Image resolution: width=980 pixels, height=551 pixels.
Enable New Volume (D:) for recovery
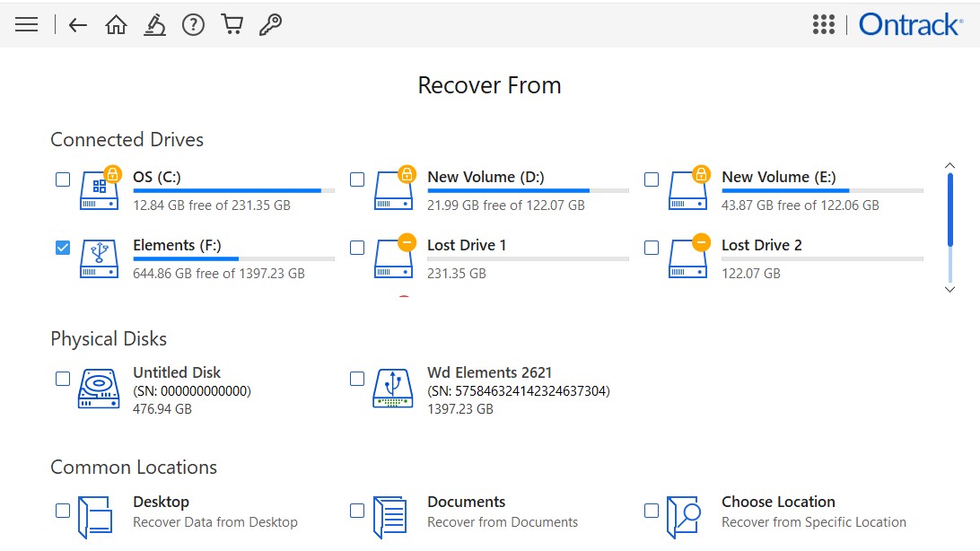(x=356, y=179)
